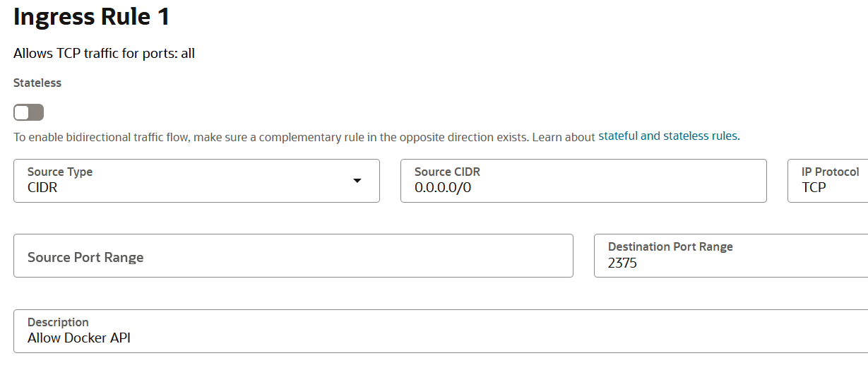868x375 pixels.
Task: Click the Destination Port Range label
Action: (670, 246)
